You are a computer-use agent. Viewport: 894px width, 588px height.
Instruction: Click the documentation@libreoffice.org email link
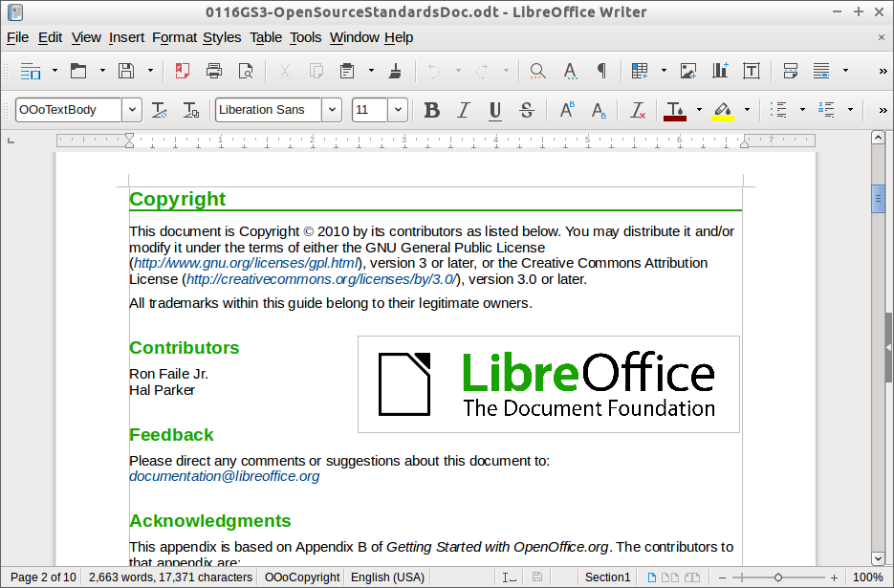(x=225, y=476)
